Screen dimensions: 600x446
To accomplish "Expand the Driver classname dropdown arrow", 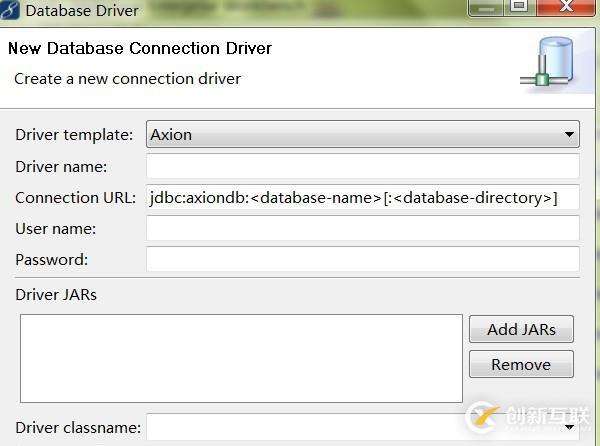I will tap(569, 428).
